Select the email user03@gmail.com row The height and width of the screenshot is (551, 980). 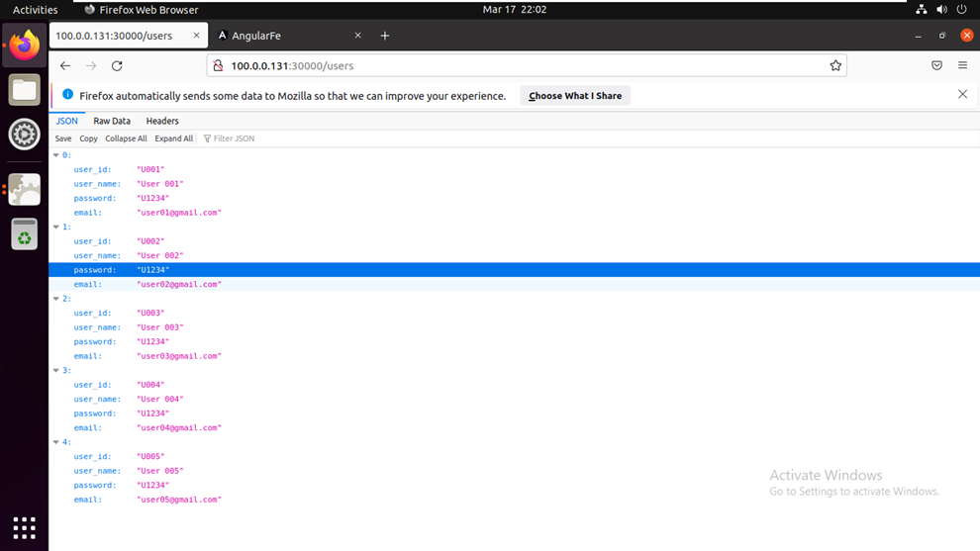(514, 356)
